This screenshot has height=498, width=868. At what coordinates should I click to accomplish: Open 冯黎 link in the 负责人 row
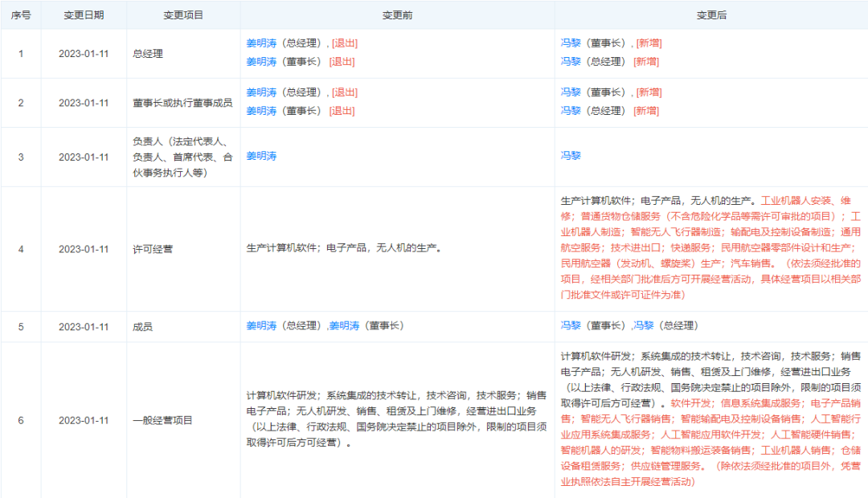tap(571, 156)
